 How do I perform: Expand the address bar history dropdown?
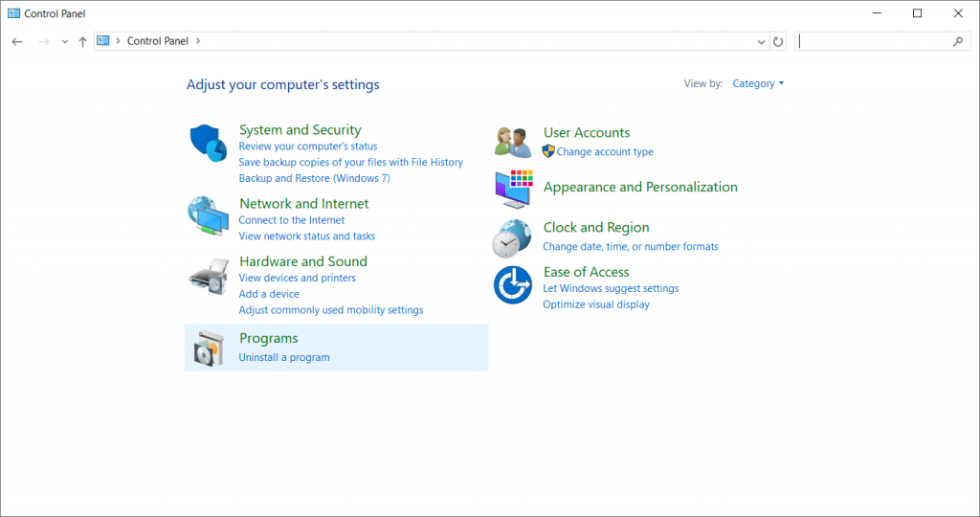tap(761, 42)
